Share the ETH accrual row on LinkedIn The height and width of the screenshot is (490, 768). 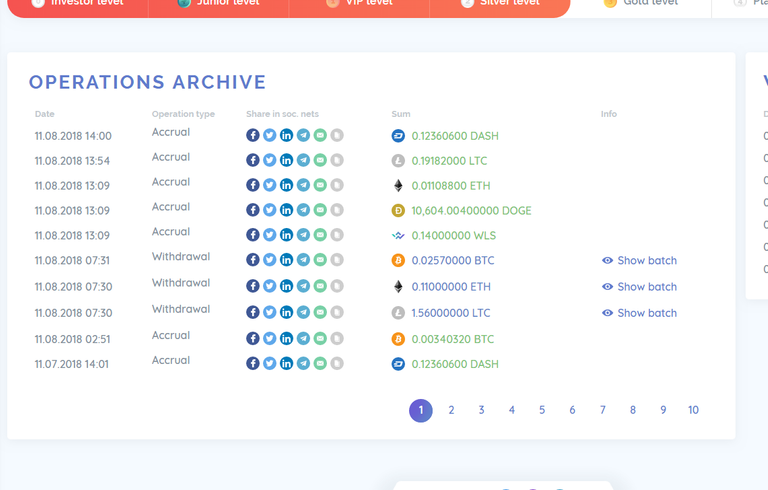coord(287,185)
